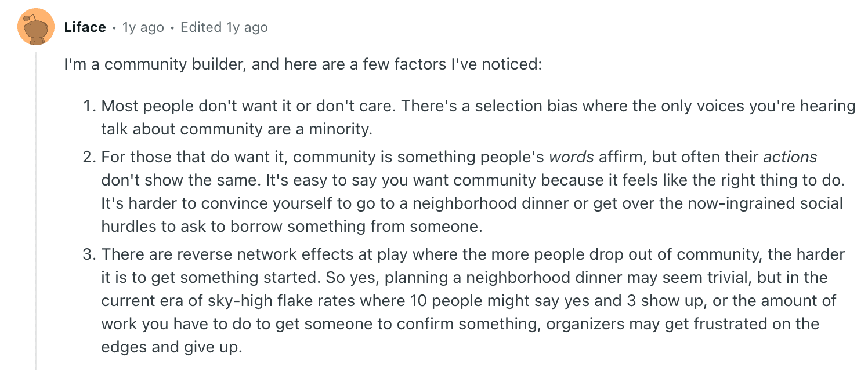868x371 pixels.
Task: Click Liface's orange Snoo avatar icon
Action: [x=36, y=27]
